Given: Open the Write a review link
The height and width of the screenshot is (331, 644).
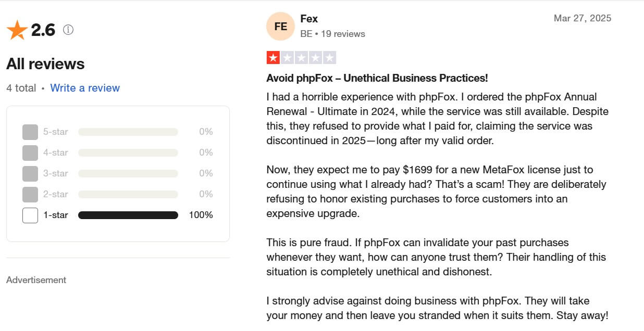Looking at the screenshot, I should coord(85,88).
